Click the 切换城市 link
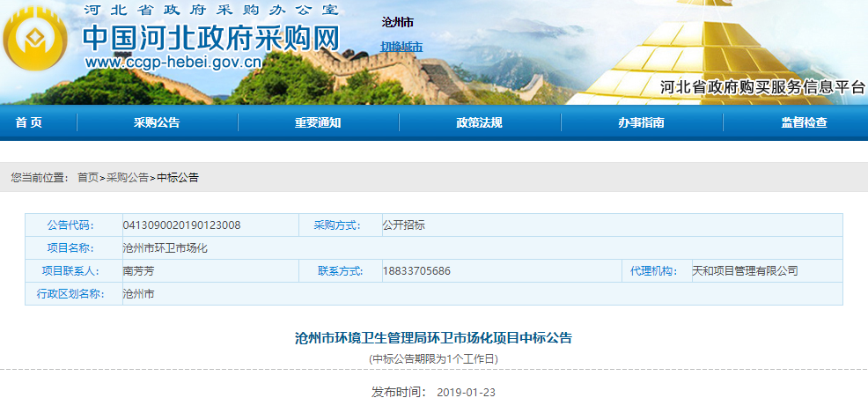Viewport: 868px width, 398px height. [x=401, y=47]
